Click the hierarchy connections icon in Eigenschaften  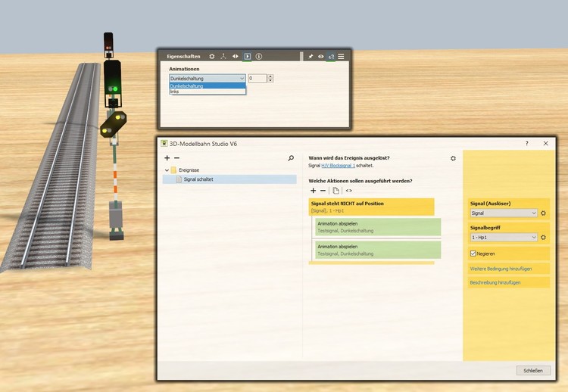click(223, 57)
